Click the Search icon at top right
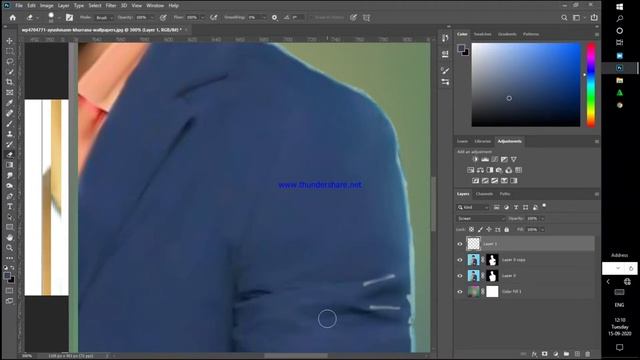Image resolution: width=640 pixels, height=360 pixels. click(564, 18)
